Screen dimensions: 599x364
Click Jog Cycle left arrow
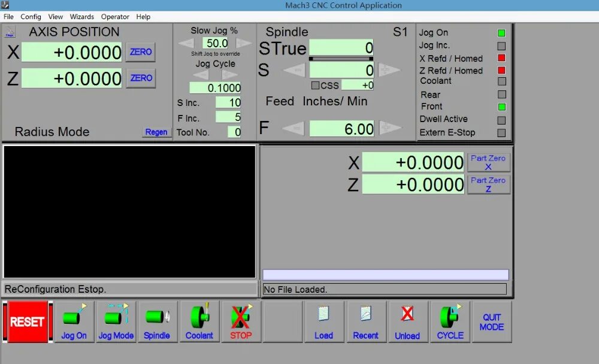click(x=202, y=74)
